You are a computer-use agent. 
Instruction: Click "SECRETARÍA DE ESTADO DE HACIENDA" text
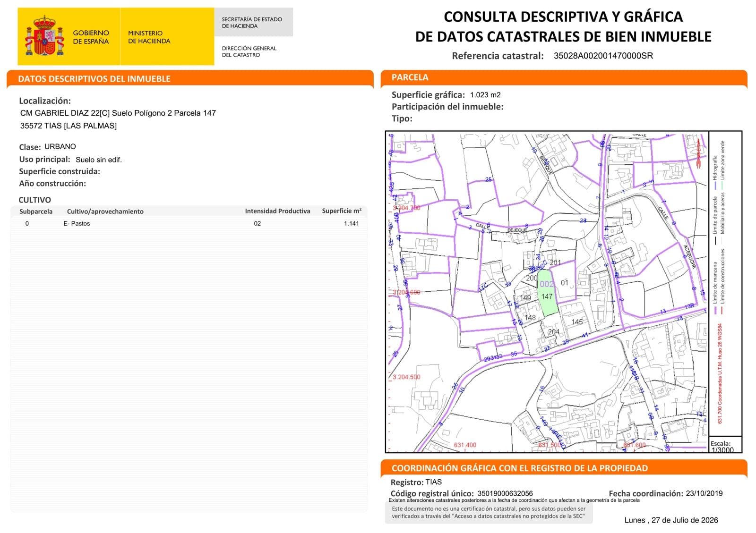tap(252, 23)
